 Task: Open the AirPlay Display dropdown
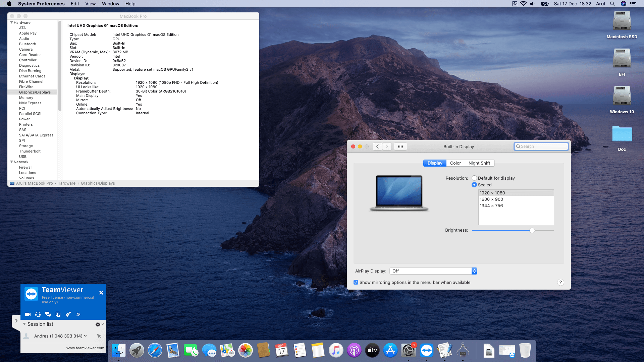(433, 271)
